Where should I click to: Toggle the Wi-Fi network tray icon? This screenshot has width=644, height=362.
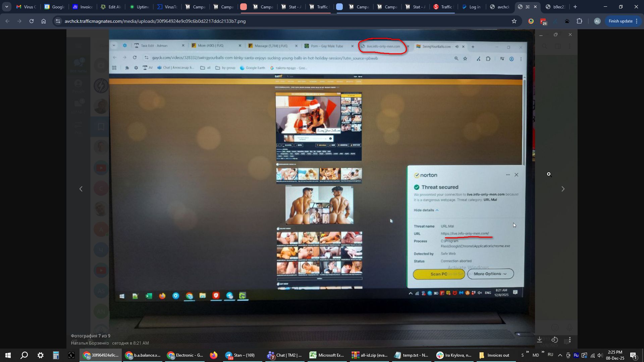[x=593, y=355]
